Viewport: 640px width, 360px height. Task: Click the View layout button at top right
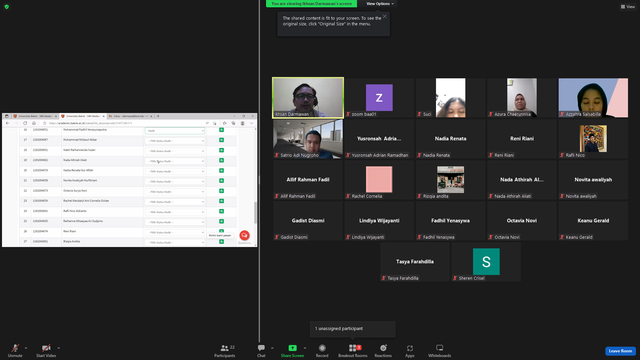[628, 7]
